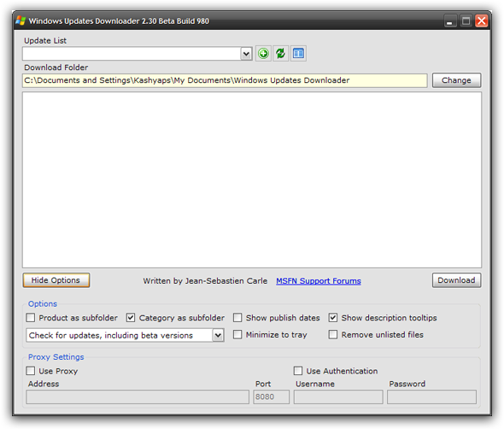504x429 pixels.
Task: Uncheck Category as subfolder
Action: 131,318
